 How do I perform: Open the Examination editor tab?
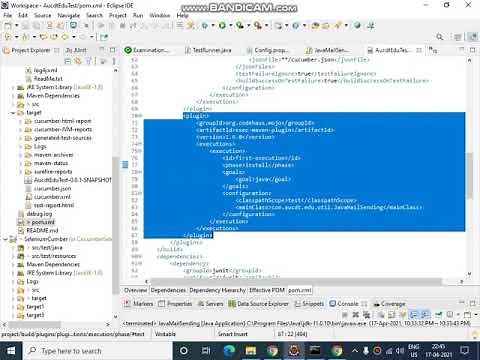pyautogui.click(x=147, y=50)
